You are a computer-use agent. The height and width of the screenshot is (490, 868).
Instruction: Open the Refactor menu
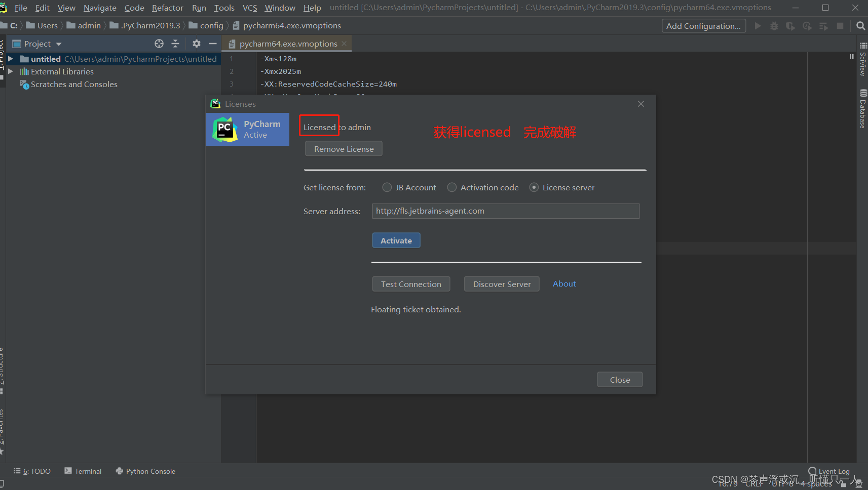pos(168,8)
